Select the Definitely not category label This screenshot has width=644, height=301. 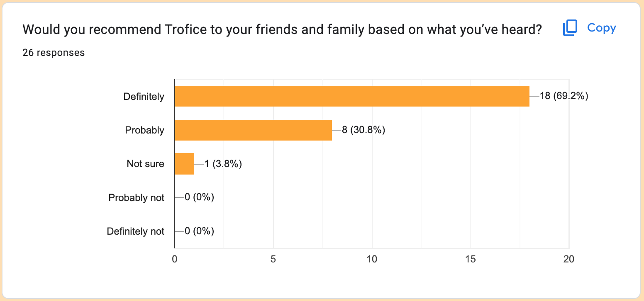[136, 231]
